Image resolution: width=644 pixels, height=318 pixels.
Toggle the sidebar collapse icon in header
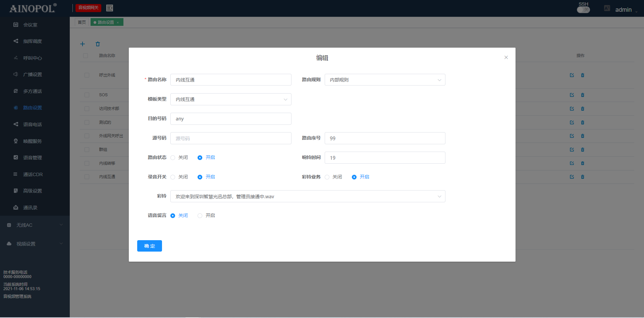pos(109,8)
